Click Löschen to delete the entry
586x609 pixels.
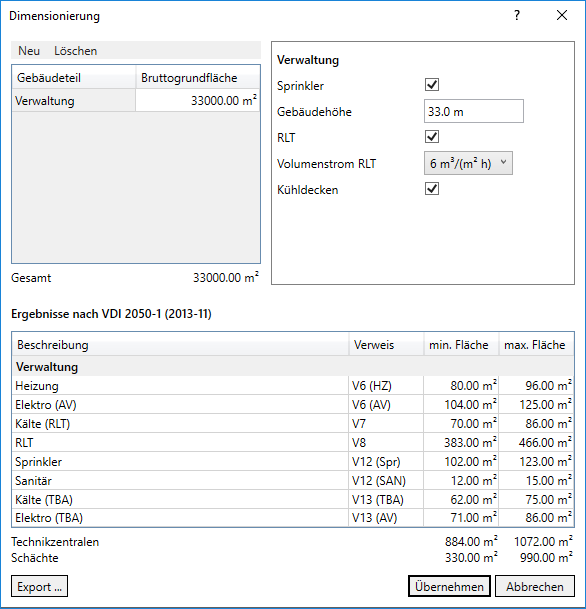tap(75, 51)
